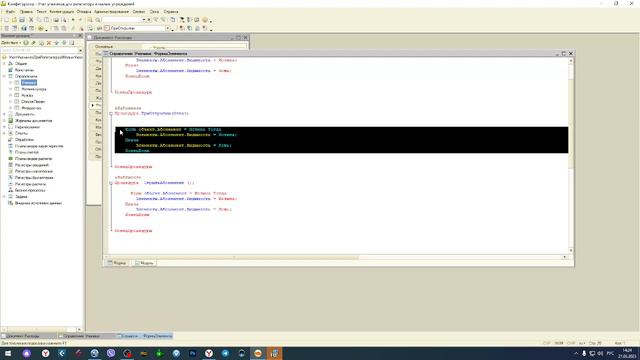Click the editor scroll down arrow
The width and height of the screenshot is (640, 360).
click(x=571, y=250)
